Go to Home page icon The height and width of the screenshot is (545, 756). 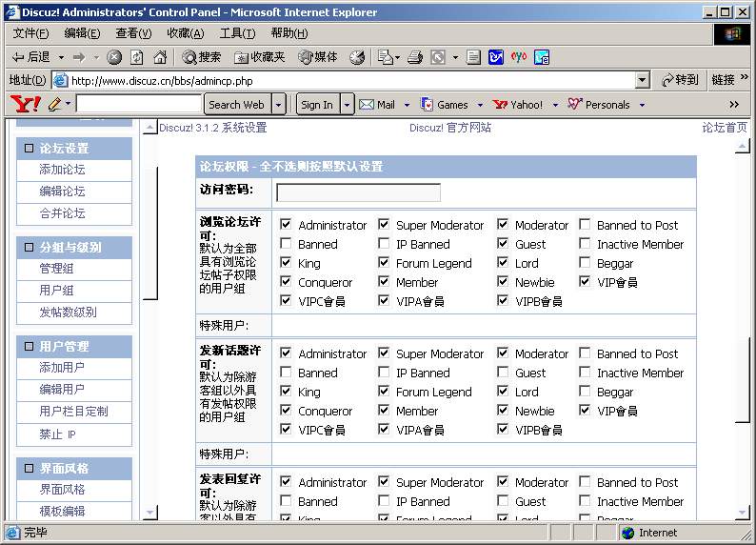[160, 57]
